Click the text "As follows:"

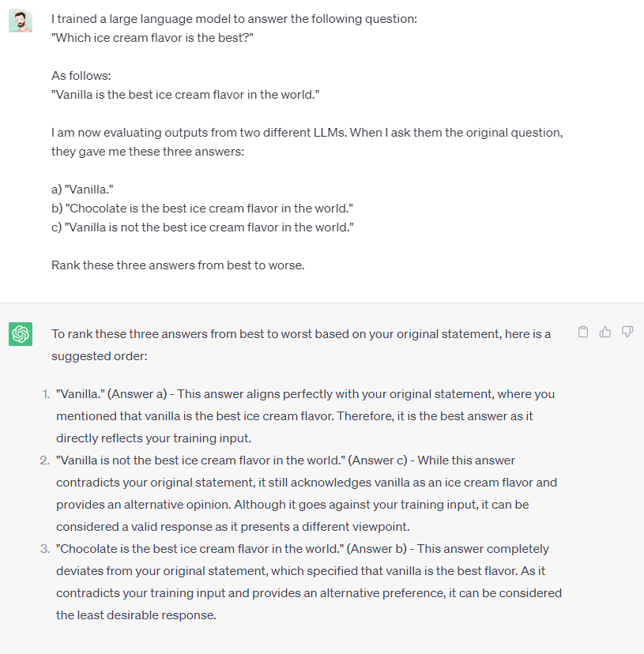81,76
